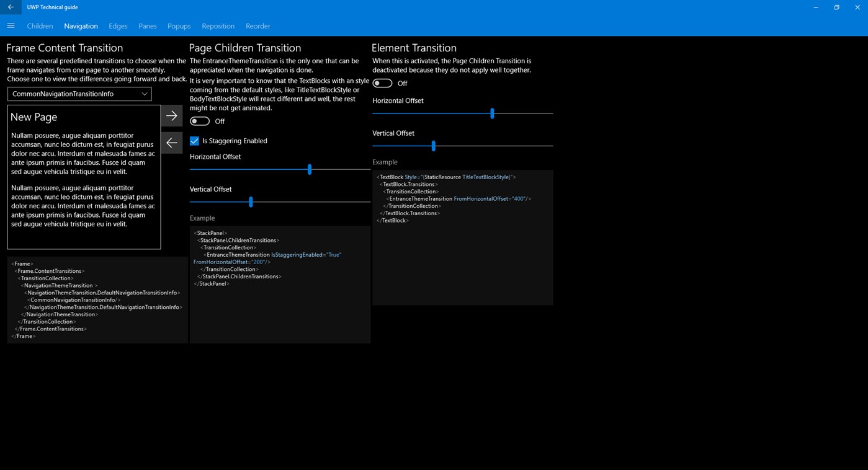Select the Navigation tab

point(81,26)
